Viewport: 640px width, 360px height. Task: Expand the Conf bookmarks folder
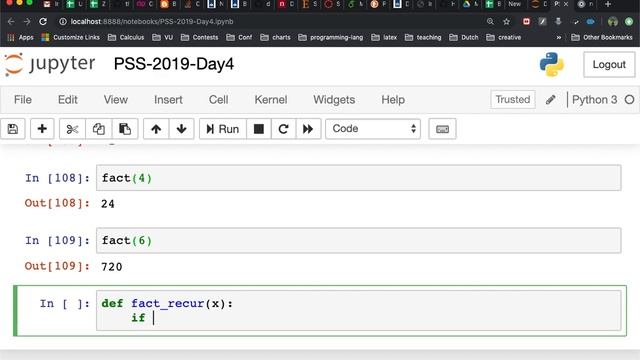click(x=239, y=38)
